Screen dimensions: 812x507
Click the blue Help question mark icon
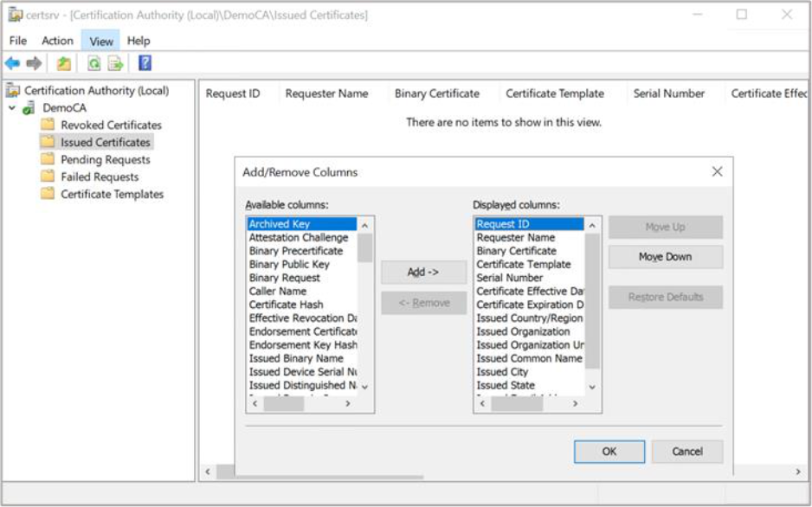pyautogui.click(x=145, y=63)
